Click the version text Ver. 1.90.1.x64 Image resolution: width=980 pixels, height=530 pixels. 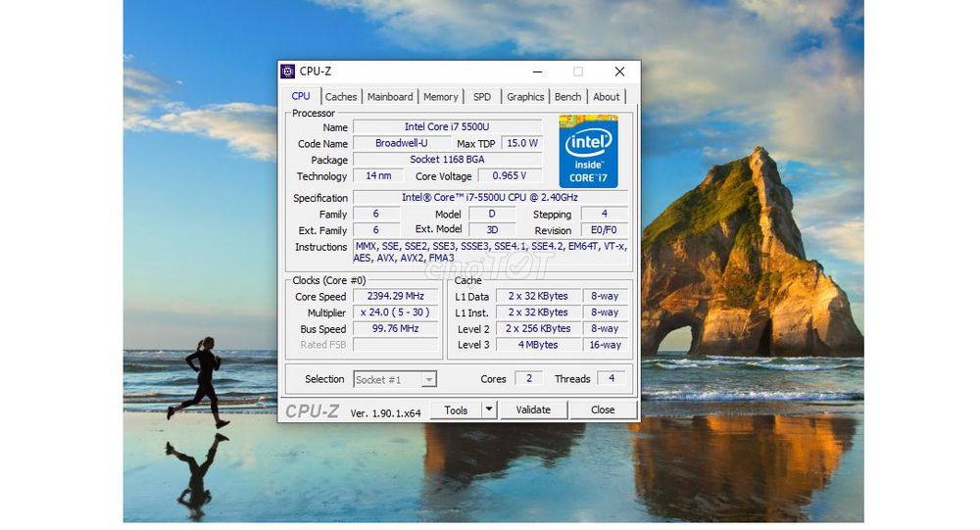coord(385,413)
